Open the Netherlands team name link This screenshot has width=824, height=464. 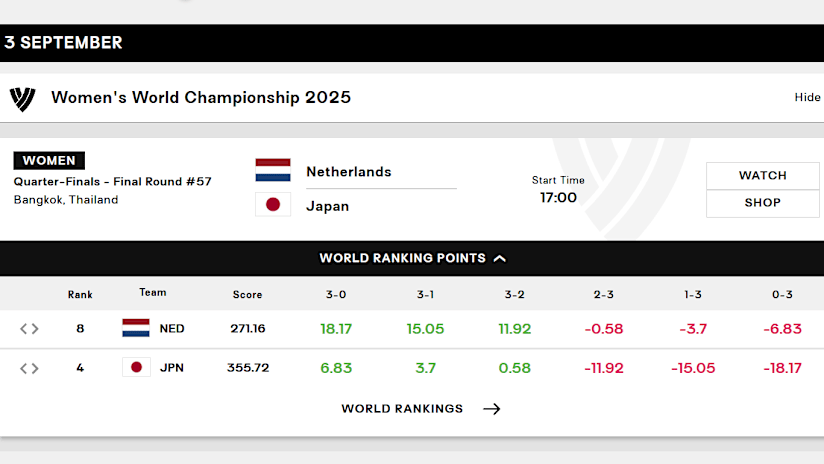349,172
